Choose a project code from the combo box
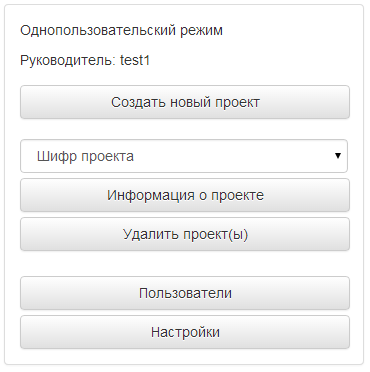 click(184, 156)
